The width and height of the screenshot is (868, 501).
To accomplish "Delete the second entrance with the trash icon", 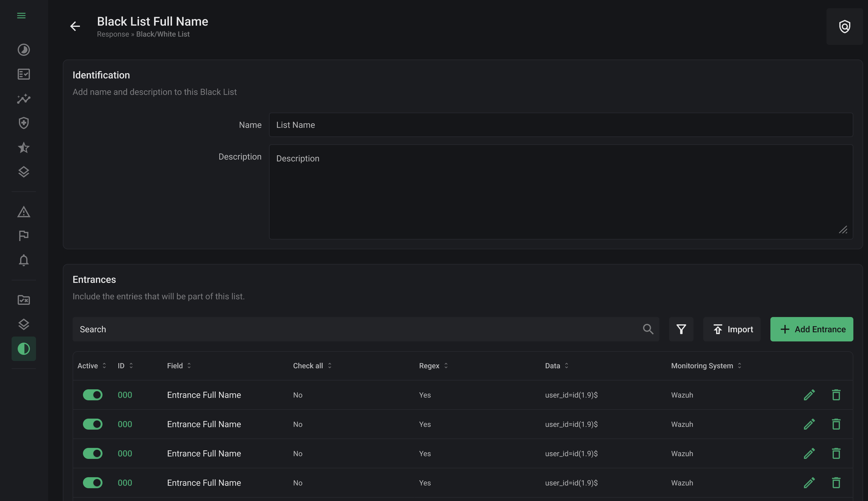I will (x=836, y=424).
